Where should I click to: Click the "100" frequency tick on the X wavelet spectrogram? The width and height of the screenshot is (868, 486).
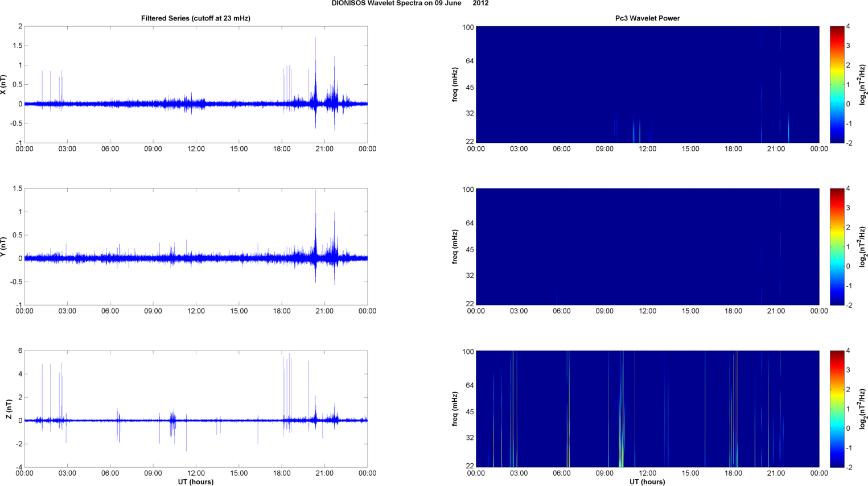click(468, 27)
